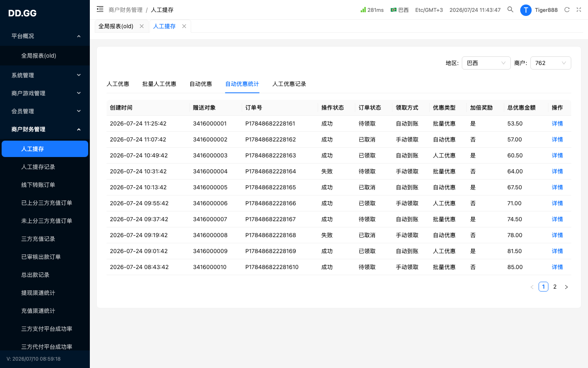Click the Tiger888 user avatar
The height and width of the screenshot is (368, 588).
click(526, 10)
